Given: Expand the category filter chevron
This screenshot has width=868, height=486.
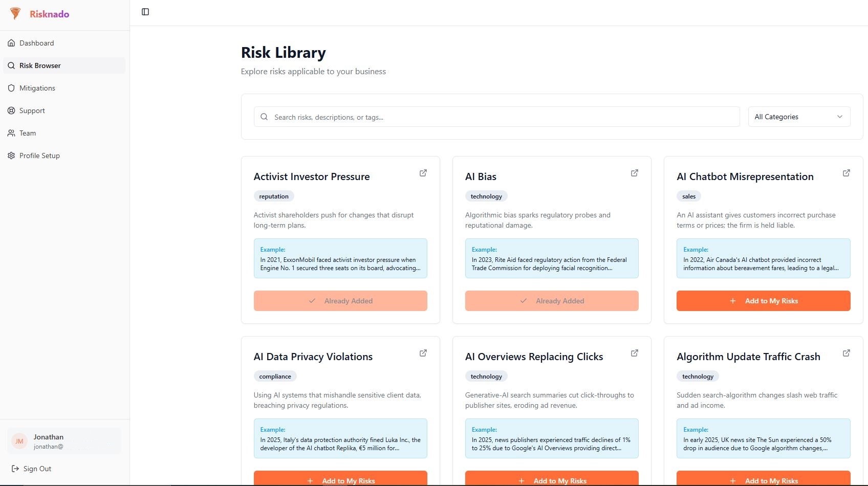Looking at the screenshot, I should [839, 117].
